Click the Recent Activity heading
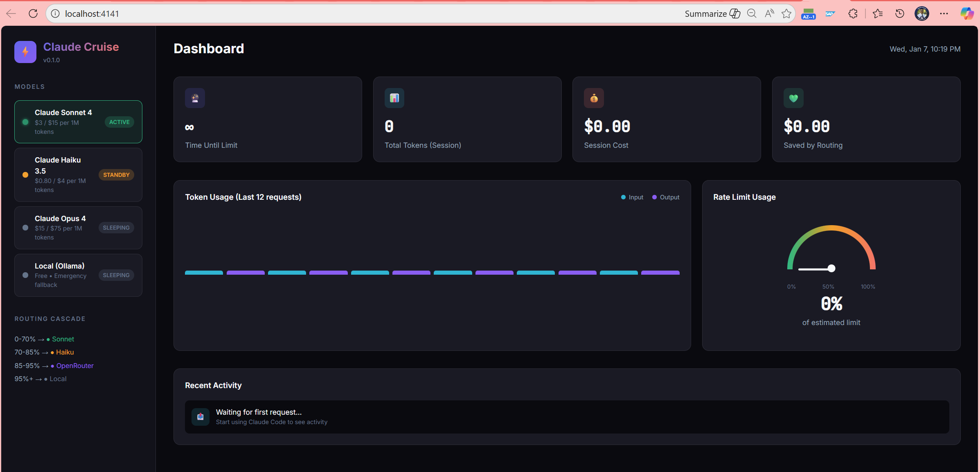This screenshot has height=472, width=980. click(x=213, y=385)
